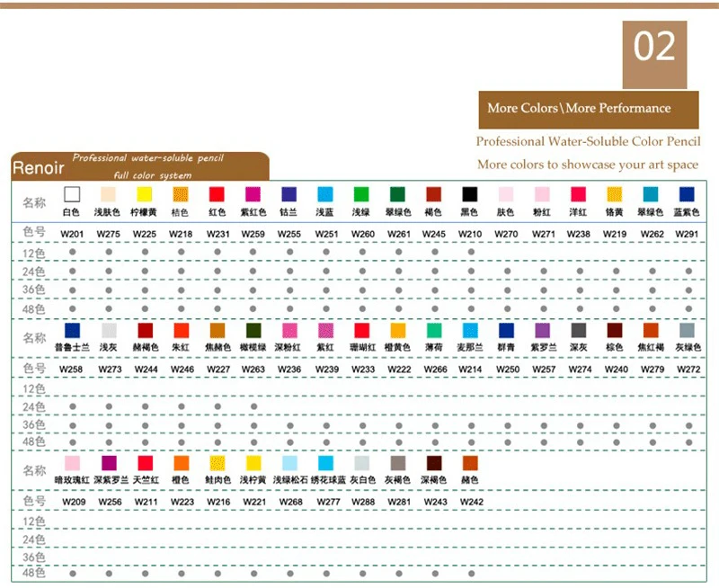Select color code W233
Image resolution: width=719 pixels, height=588 pixels.
(x=363, y=370)
